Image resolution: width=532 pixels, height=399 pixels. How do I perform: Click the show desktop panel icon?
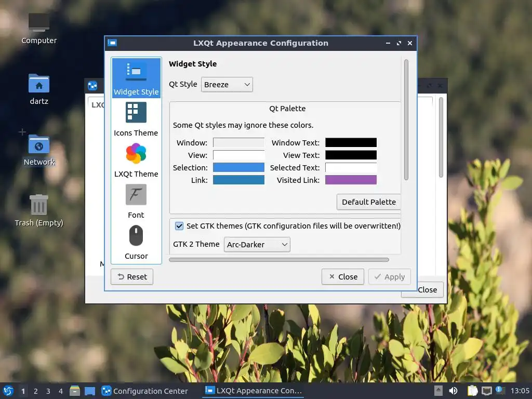[89, 391]
